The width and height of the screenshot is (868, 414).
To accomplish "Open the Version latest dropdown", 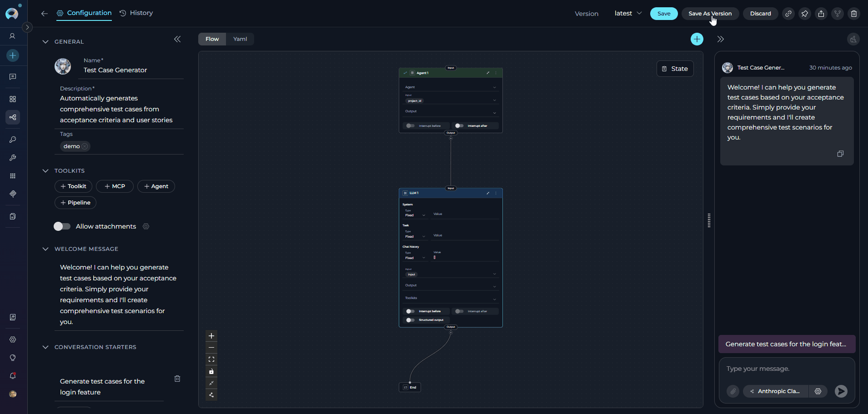I will (x=628, y=14).
